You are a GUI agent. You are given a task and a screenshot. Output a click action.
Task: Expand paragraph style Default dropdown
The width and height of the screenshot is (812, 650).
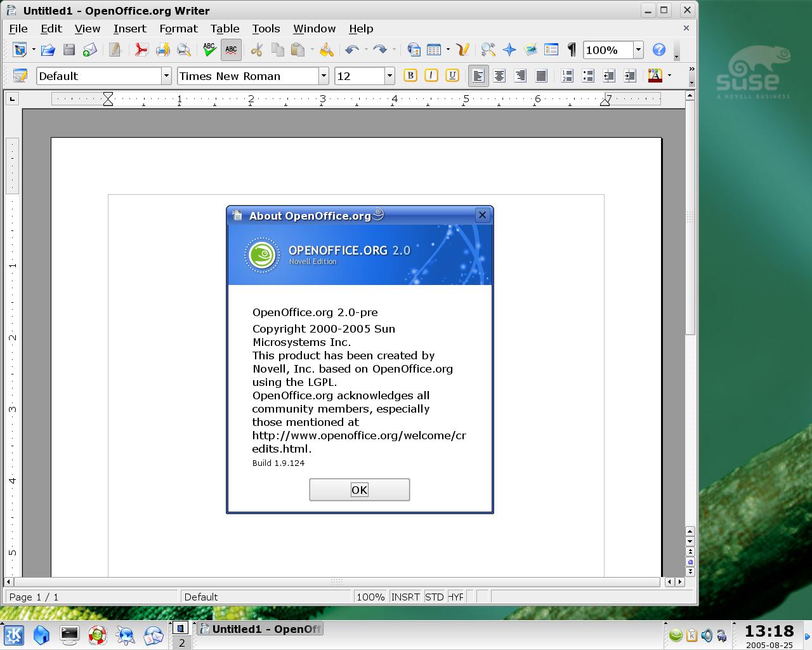click(x=166, y=76)
